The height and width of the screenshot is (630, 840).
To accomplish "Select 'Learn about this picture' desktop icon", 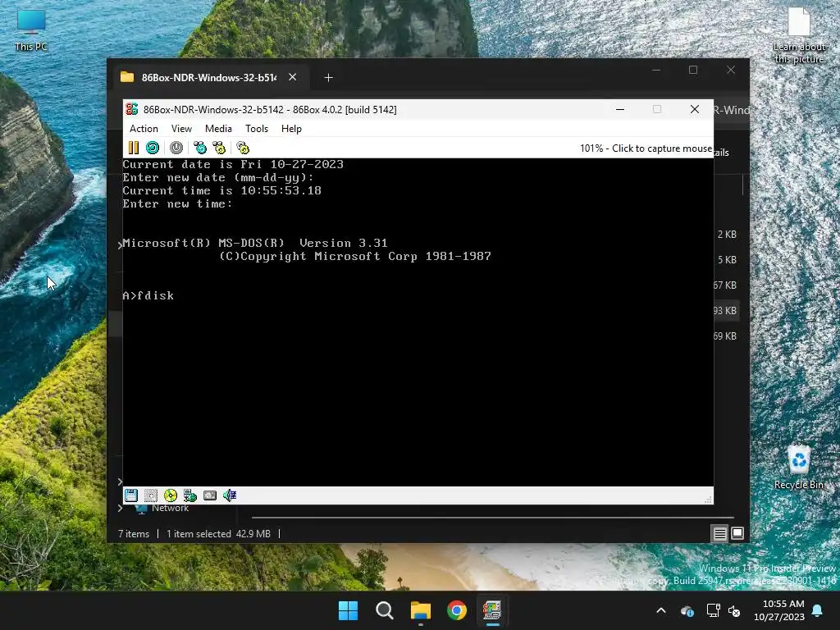I will point(799,35).
